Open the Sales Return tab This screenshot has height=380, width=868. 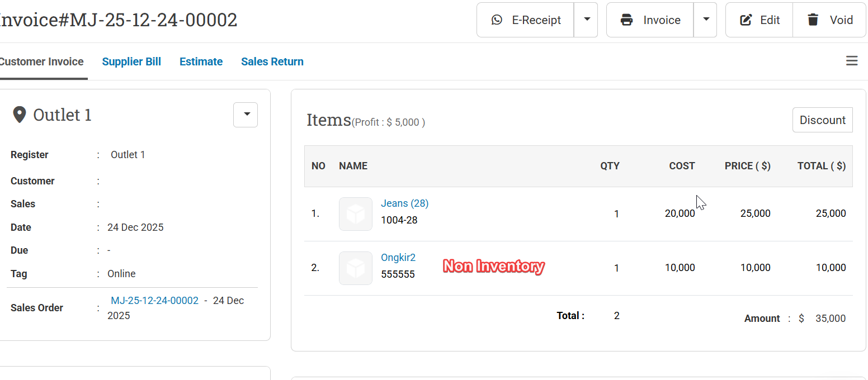coord(272,61)
